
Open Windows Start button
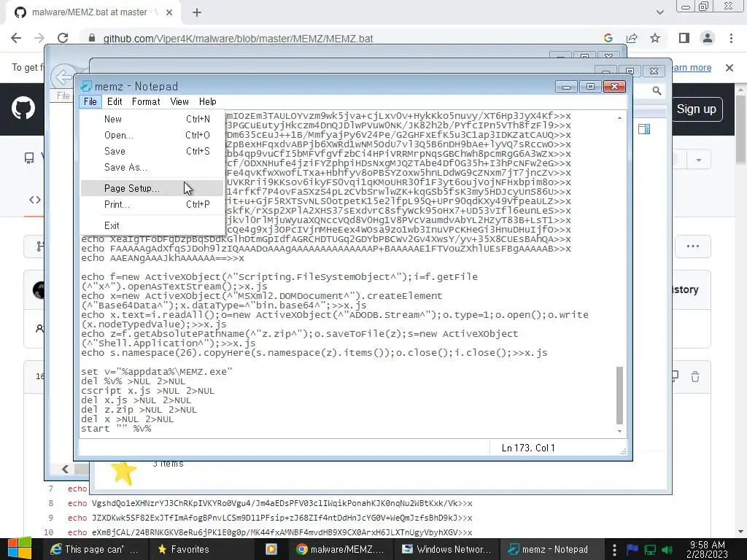click(20, 549)
